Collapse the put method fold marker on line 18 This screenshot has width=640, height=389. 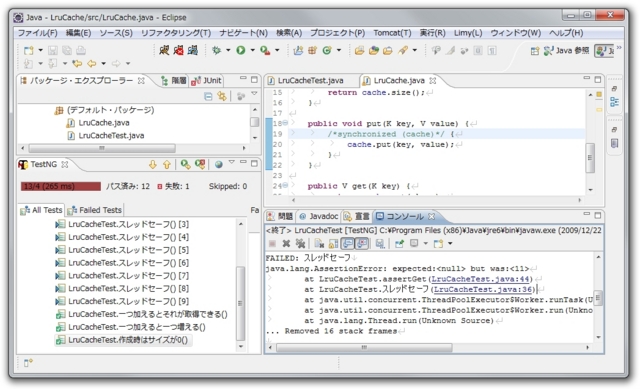pyautogui.click(x=285, y=123)
